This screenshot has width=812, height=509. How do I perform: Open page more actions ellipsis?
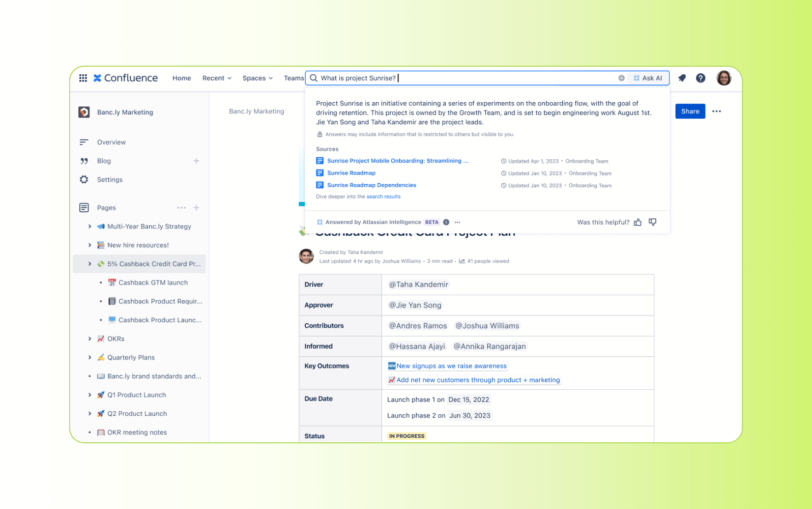point(716,111)
